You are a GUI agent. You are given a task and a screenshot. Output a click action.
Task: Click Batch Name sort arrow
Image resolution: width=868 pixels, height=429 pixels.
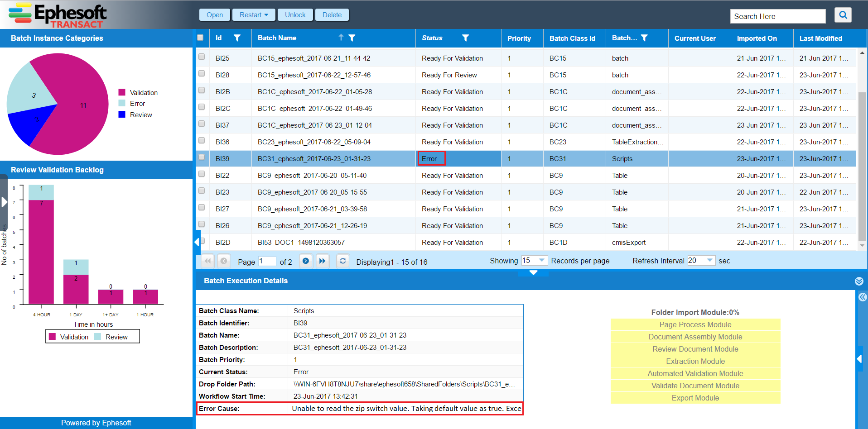pyautogui.click(x=341, y=38)
